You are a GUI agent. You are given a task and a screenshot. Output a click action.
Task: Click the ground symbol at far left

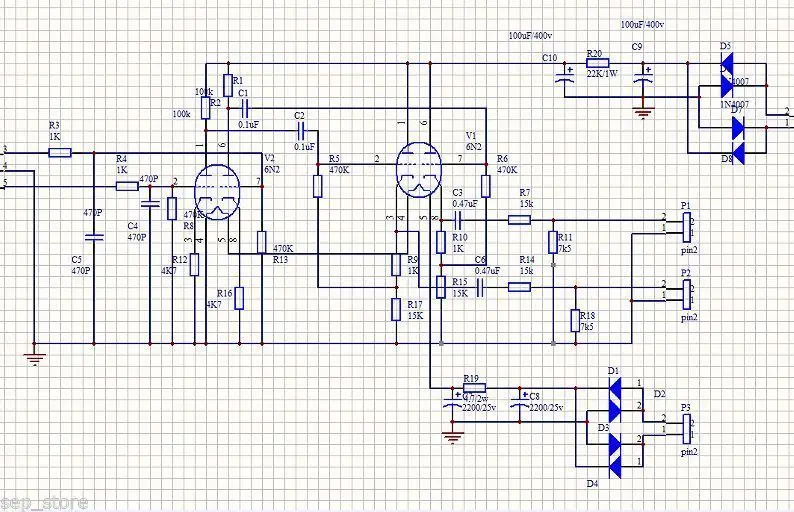35,357
